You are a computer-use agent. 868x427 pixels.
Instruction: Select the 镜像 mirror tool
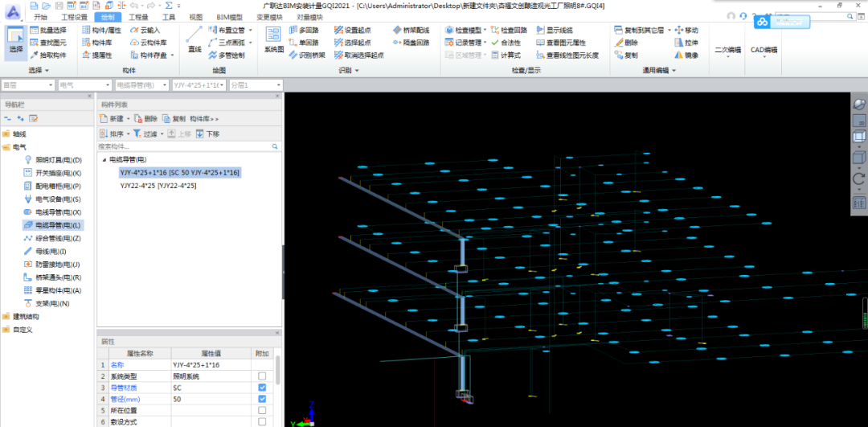pyautogui.click(x=687, y=55)
